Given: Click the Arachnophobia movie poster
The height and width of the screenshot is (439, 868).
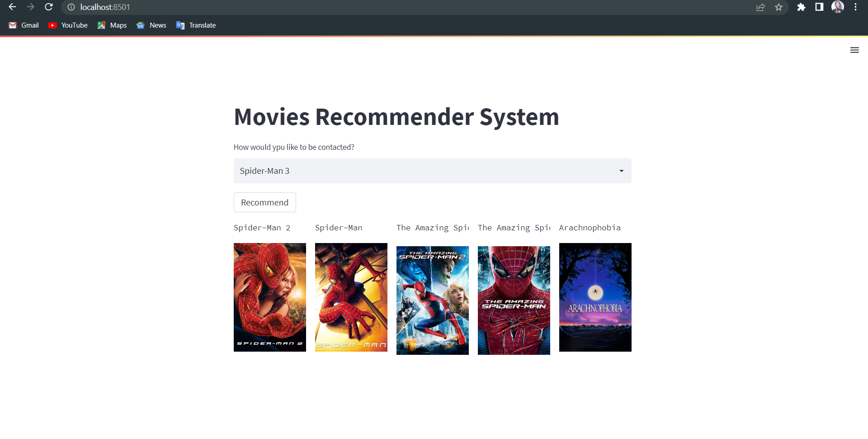Looking at the screenshot, I should (x=595, y=297).
